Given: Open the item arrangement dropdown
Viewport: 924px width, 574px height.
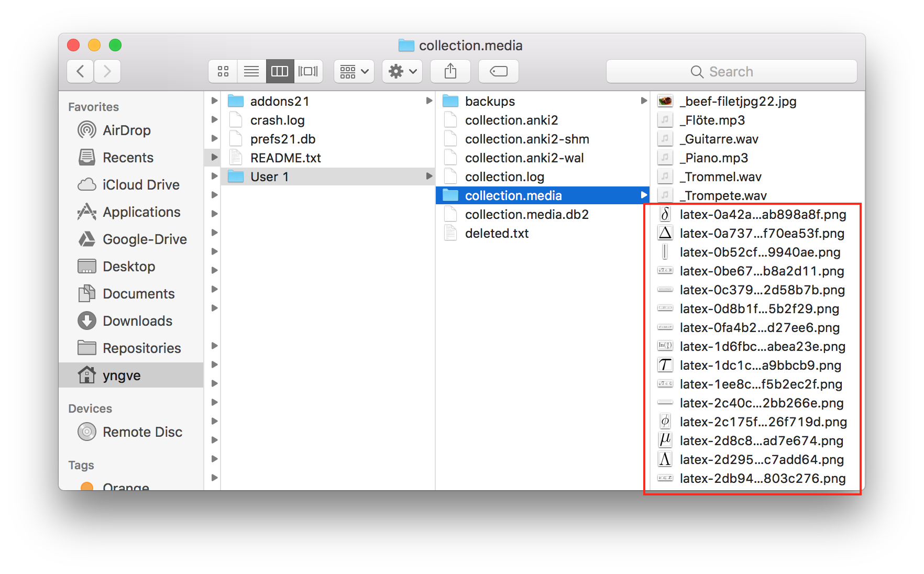Looking at the screenshot, I should click(354, 71).
